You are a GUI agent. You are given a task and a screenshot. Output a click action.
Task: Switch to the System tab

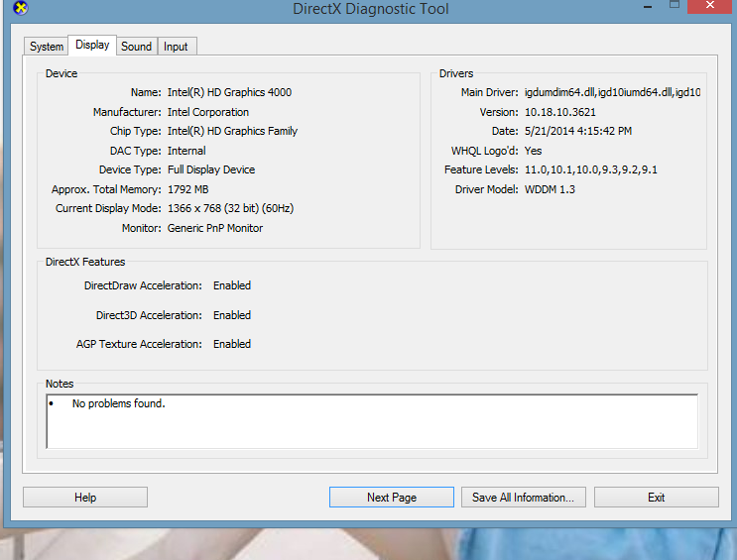46,47
